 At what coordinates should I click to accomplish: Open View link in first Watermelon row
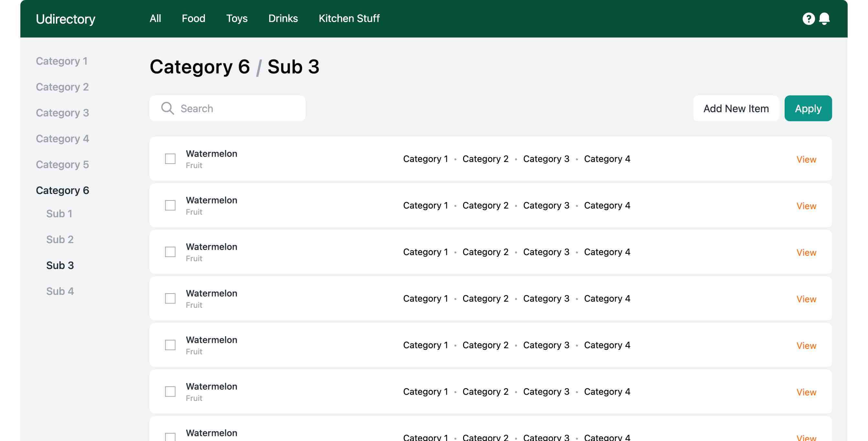[x=806, y=159]
